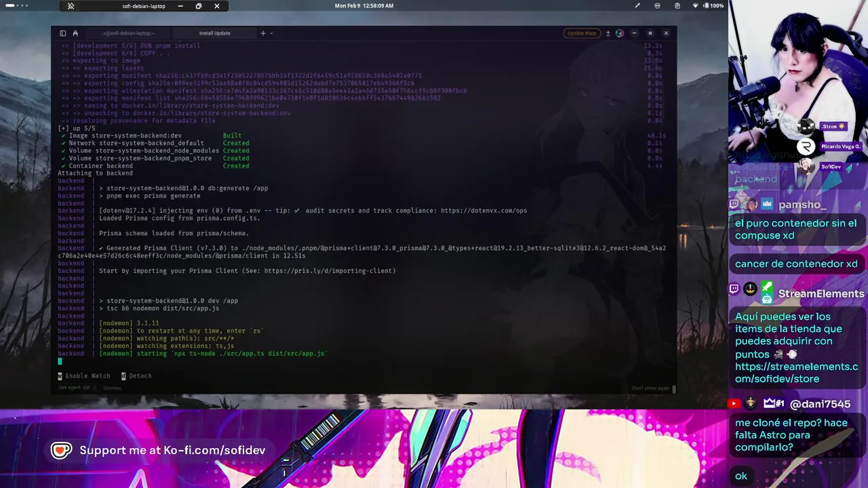Restore the sofi-debian-laptop remote session window
The width and height of the screenshot is (868, 488).
[x=199, y=6]
